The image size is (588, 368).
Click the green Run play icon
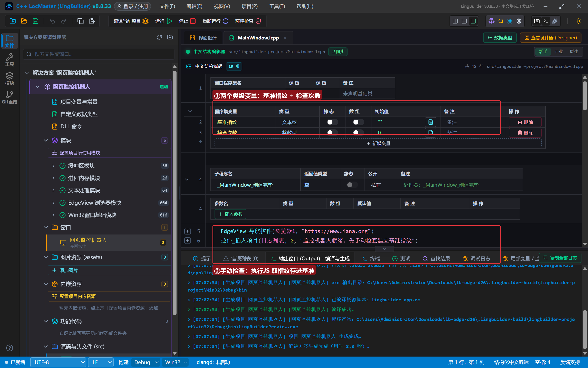pos(170,21)
